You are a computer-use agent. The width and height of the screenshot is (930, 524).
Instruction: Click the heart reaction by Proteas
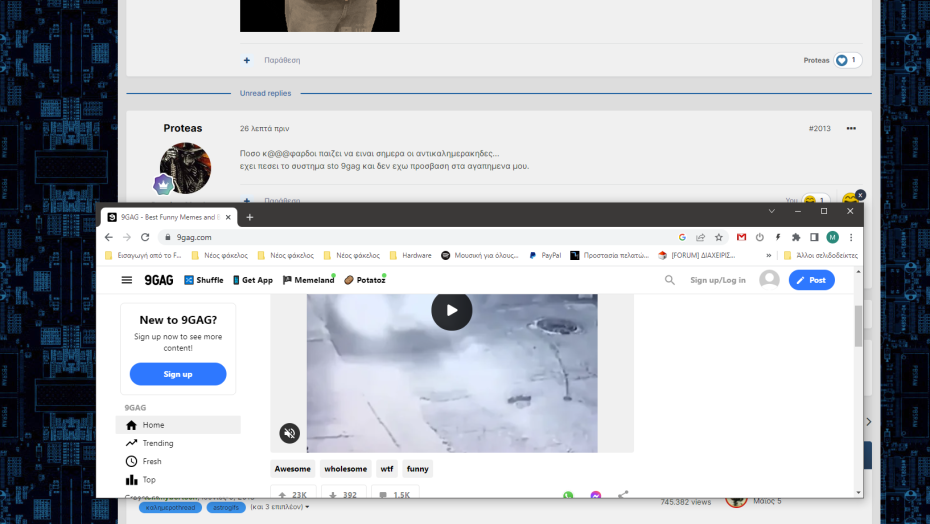coord(841,60)
